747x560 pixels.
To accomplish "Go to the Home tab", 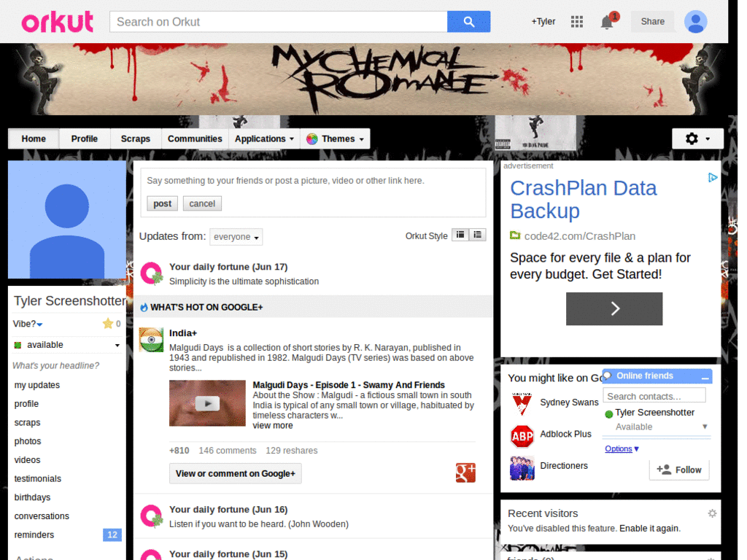I will (34, 139).
